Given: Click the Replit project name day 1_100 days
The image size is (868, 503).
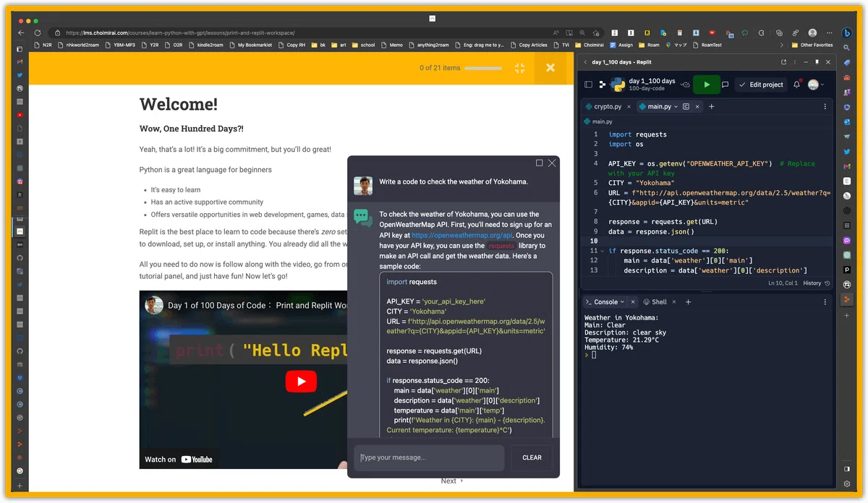Looking at the screenshot, I should [652, 81].
